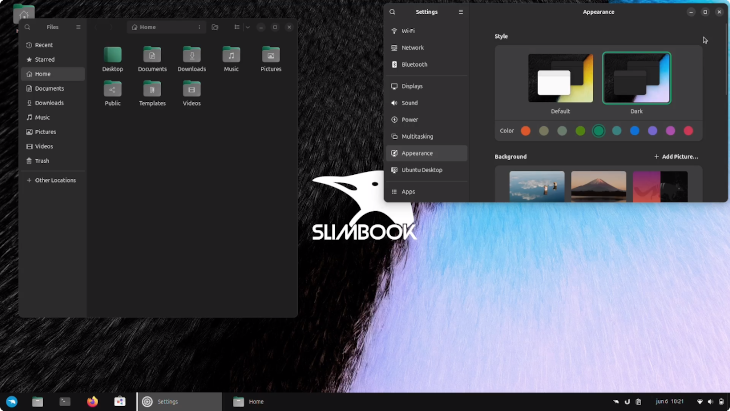Open Trash in Files sidebar
The height and width of the screenshot is (411, 730).
click(x=53, y=161)
